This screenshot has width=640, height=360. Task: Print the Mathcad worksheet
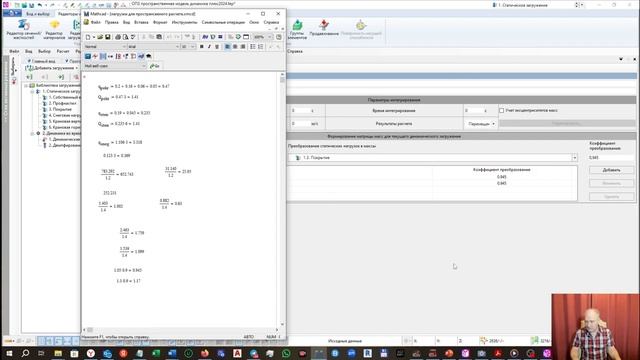tap(118, 37)
